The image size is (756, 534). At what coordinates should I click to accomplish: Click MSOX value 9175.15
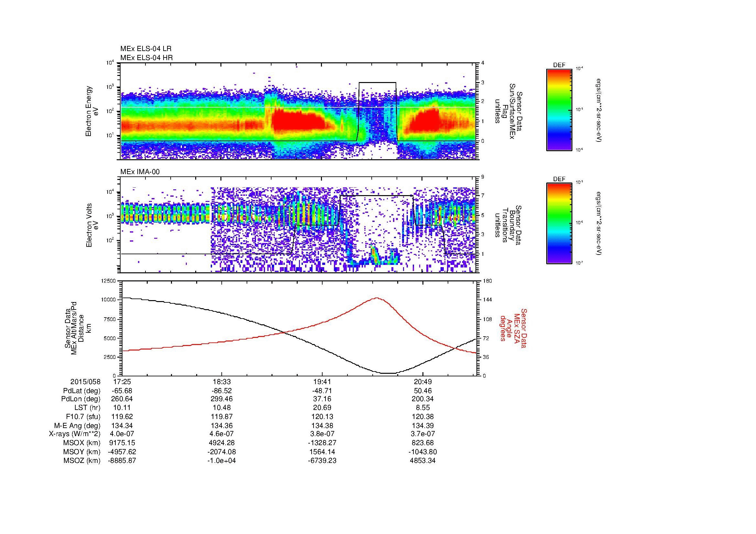pos(122,443)
